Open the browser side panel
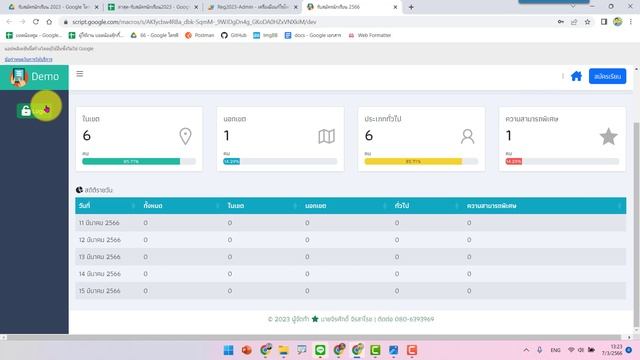 tap(604, 22)
